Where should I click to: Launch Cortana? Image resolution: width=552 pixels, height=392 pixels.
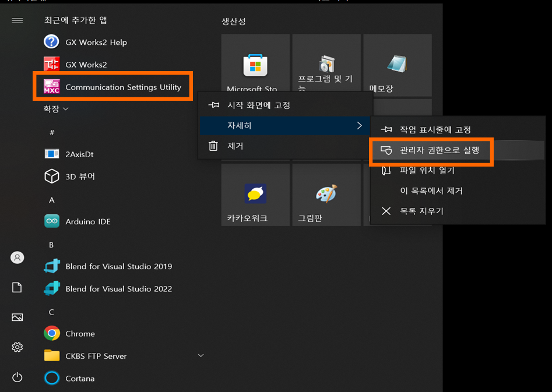69,378
